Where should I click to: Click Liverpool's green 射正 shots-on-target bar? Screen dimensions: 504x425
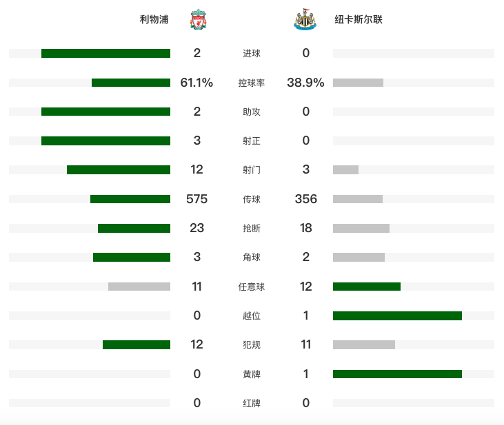point(105,141)
